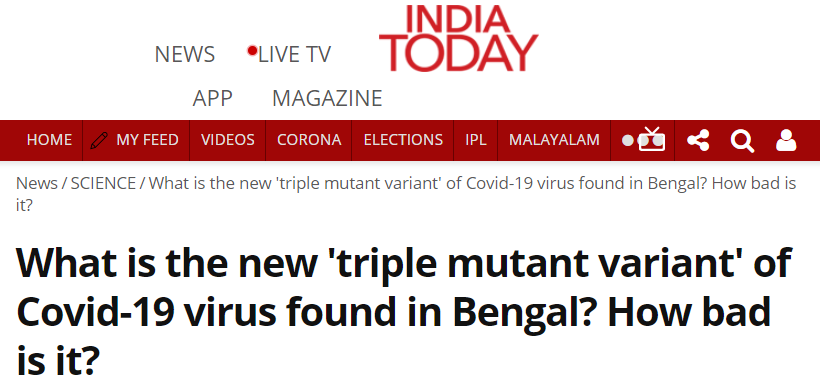
Task: Open the NEWS link in the header
Action: click(x=185, y=54)
